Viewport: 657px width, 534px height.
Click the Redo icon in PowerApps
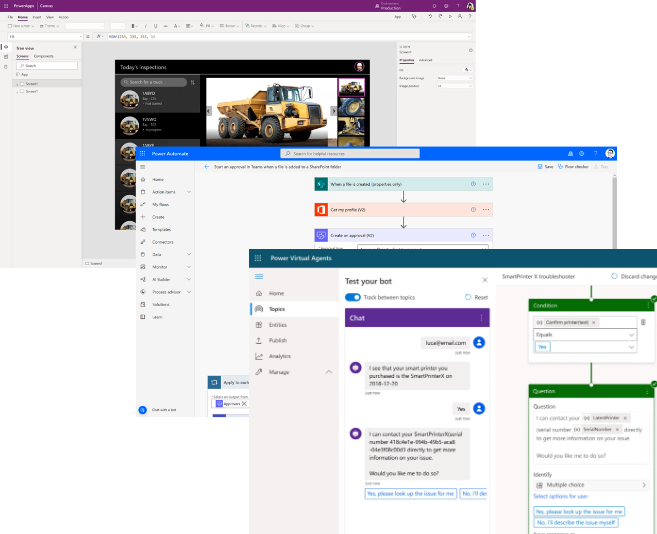pos(440,16)
